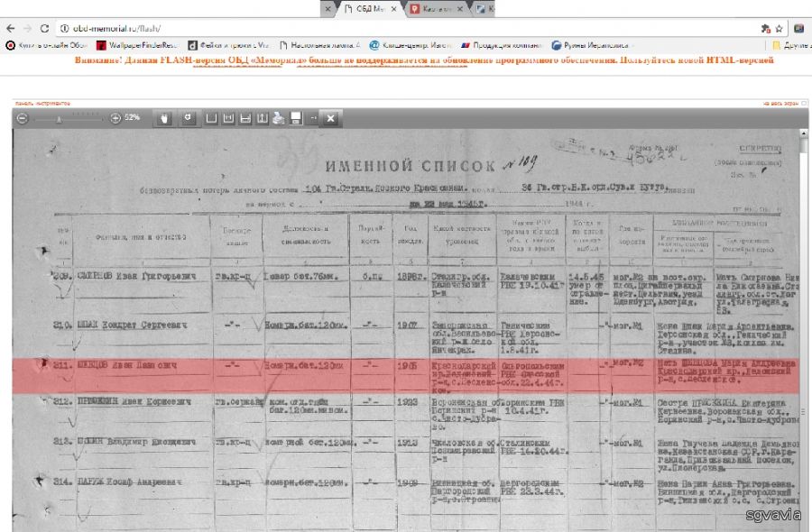The width and height of the screenshot is (812, 532).
Task: Click the highlighted red row 211
Action: tap(406, 374)
